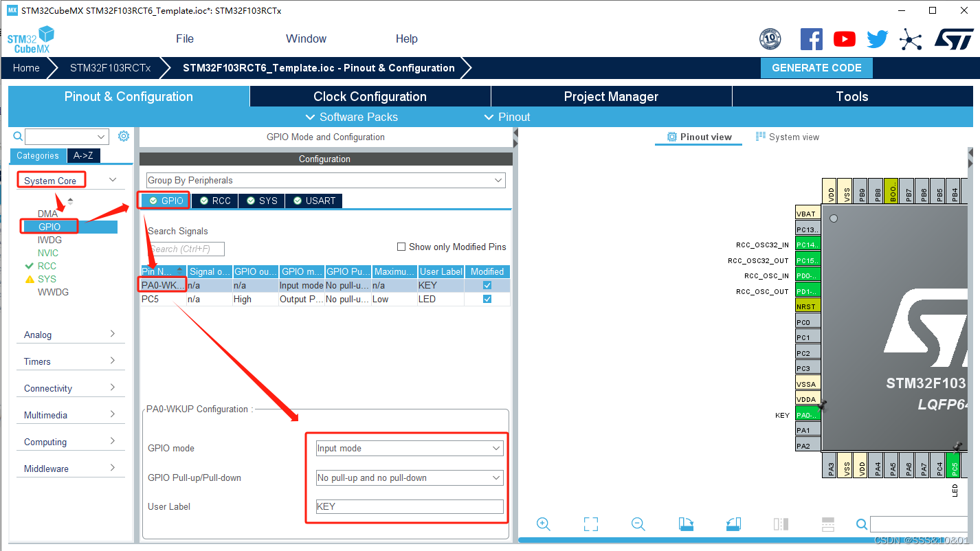Viewport: 980px width, 551px height.
Task: Click the green PC5 pin on chip
Action: point(954,465)
